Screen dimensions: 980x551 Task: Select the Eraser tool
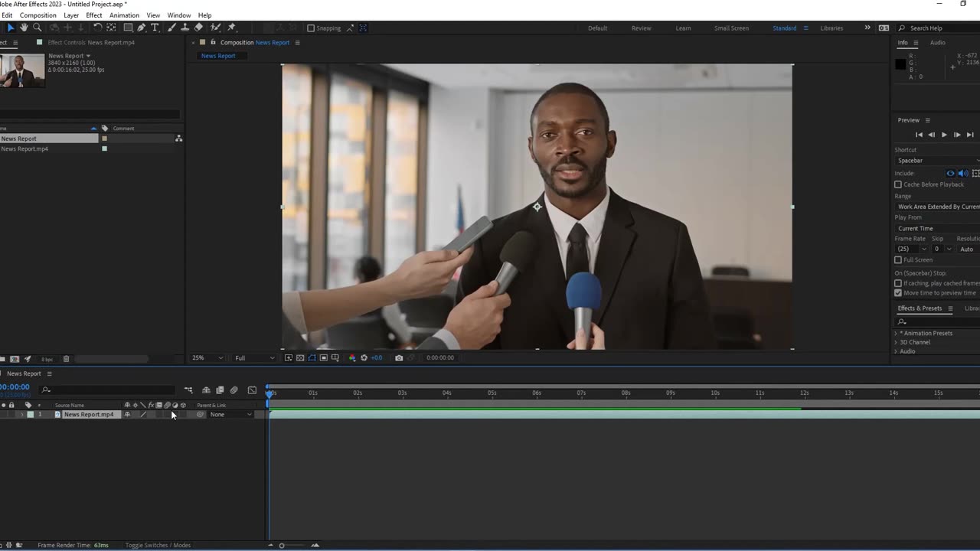(x=198, y=28)
